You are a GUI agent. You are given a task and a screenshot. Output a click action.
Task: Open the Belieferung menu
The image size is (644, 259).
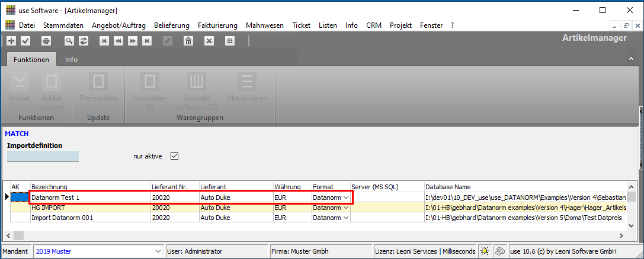(172, 25)
